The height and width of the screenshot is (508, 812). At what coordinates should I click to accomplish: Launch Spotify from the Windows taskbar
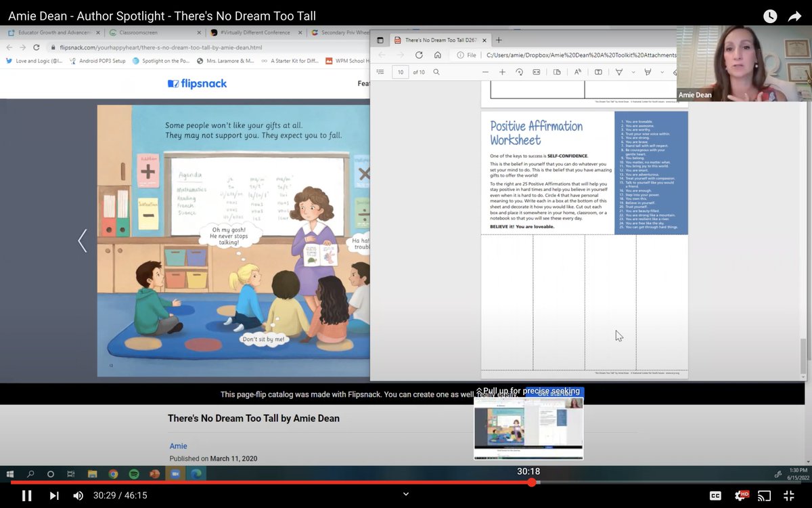[133, 474]
